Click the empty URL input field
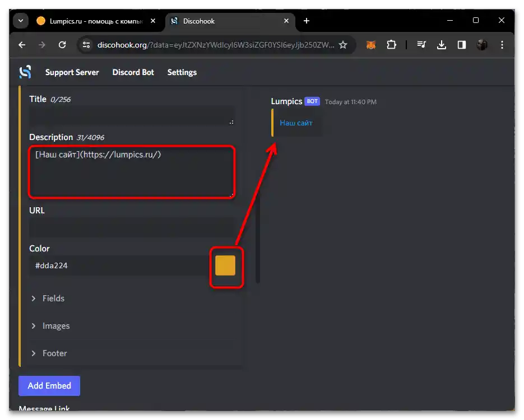Screen dimensions: 524x420 click(x=132, y=227)
